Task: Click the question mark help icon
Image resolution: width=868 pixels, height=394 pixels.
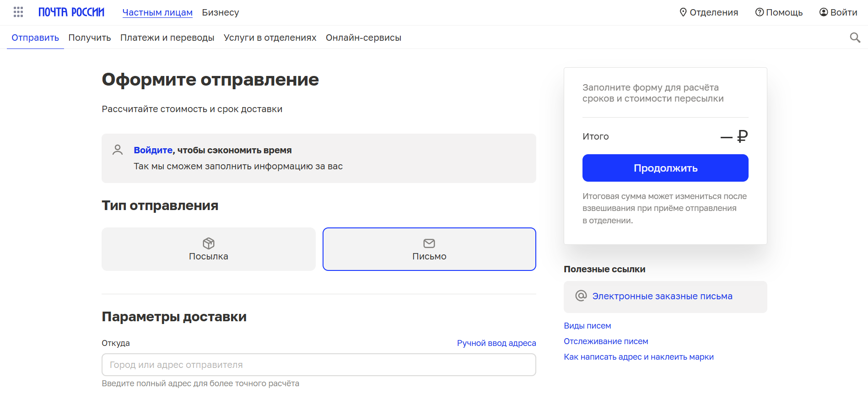Action: pos(760,12)
